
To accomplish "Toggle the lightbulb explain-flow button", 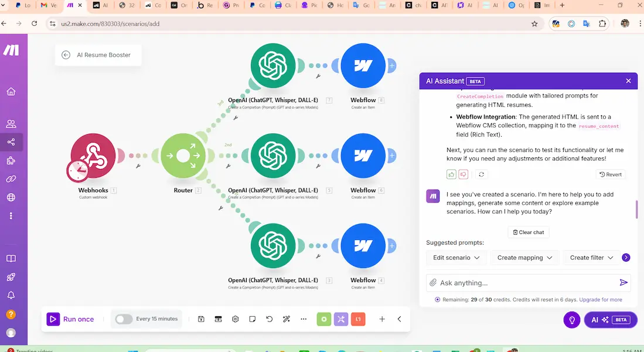I will tap(571, 320).
